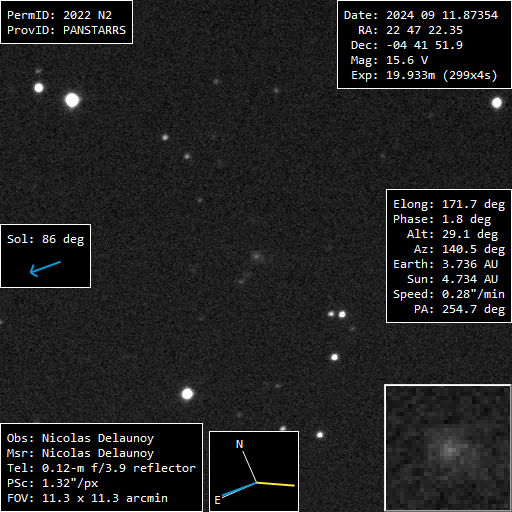Click the bright star near top right edge
Image resolution: width=512 pixels, height=512 pixels.
point(497,103)
